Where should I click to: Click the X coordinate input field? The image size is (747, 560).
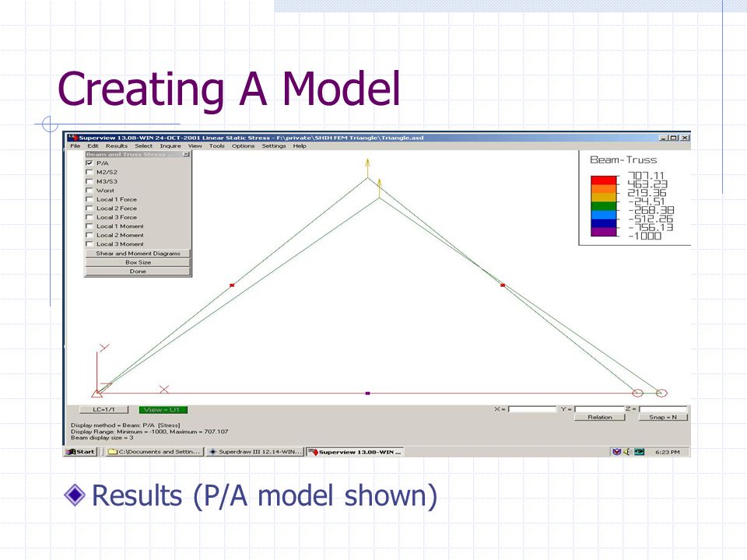[x=532, y=409]
